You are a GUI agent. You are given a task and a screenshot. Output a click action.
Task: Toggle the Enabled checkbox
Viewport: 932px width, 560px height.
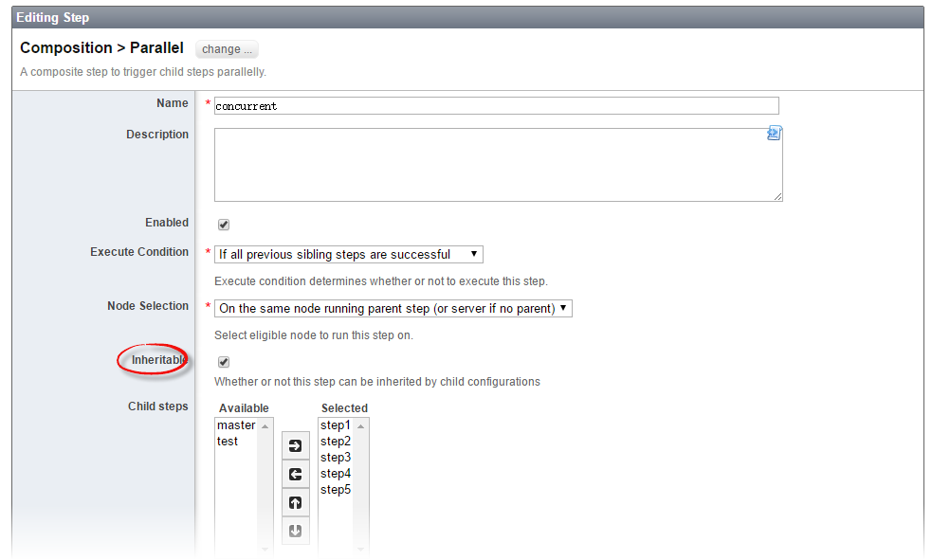(224, 225)
